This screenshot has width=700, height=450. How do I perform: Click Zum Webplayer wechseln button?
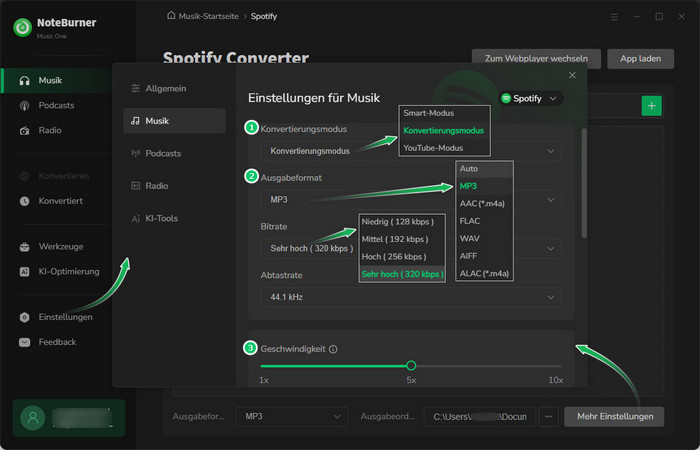click(536, 58)
